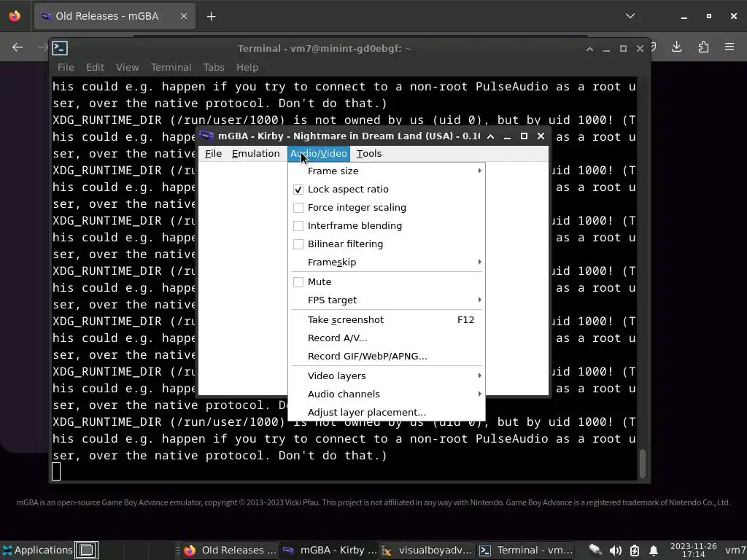Image resolution: width=747 pixels, height=560 pixels.
Task: Expand Audio channels submenu
Action: pyautogui.click(x=387, y=394)
